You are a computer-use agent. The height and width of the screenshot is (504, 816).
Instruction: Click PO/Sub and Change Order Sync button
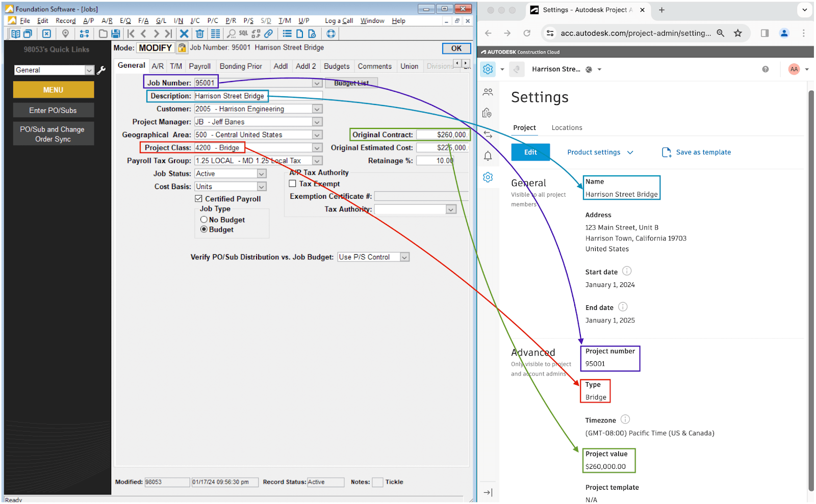[54, 134]
